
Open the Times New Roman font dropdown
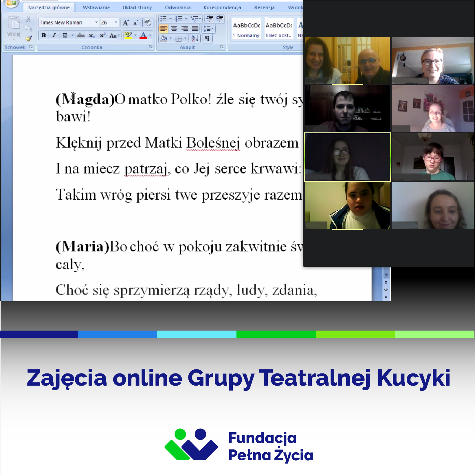[x=96, y=22]
